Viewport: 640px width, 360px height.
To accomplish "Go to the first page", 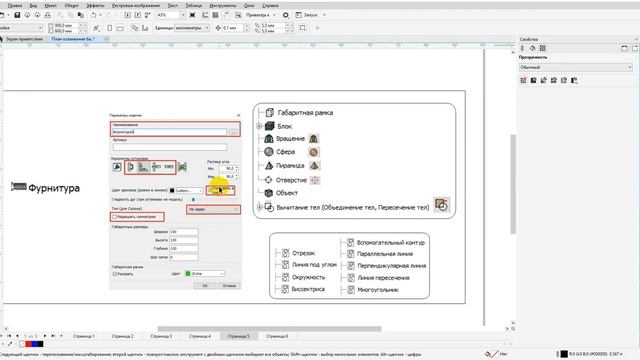I will tap(9, 336).
